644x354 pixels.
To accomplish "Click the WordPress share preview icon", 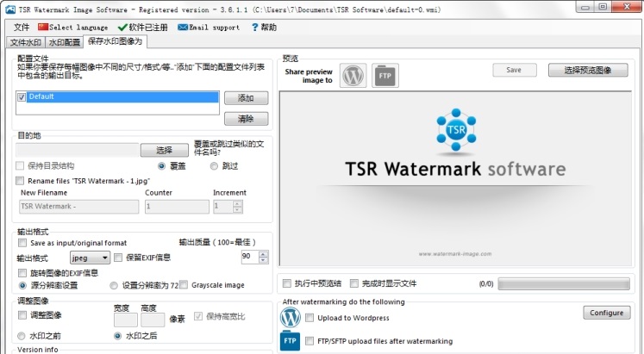I will [x=353, y=76].
